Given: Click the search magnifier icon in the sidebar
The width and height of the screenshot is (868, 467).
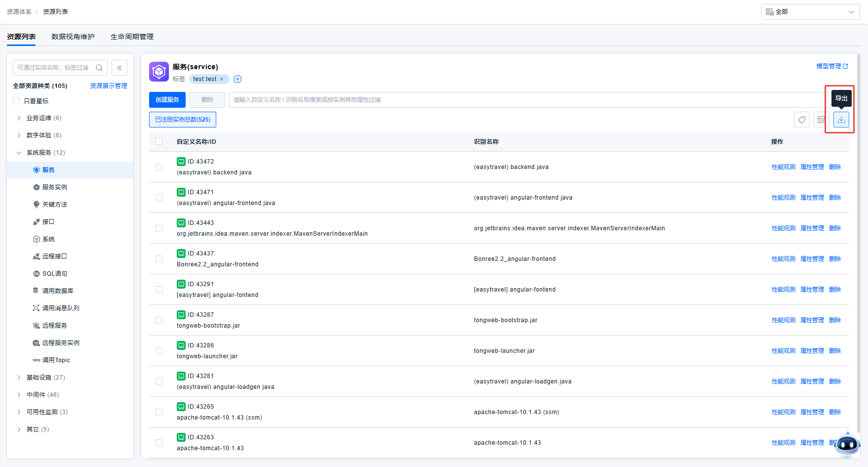Looking at the screenshot, I should click(99, 68).
